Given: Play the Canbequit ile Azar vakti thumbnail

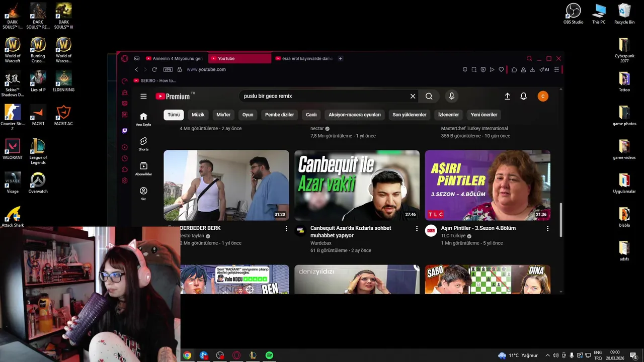Looking at the screenshot, I should (x=357, y=186).
